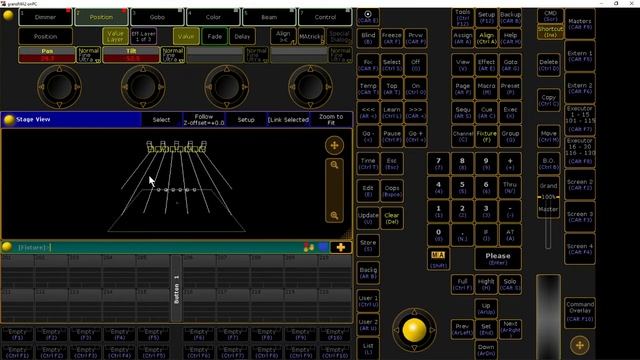Viewport: 640px width, 360px height.
Task: Switch to the Color preset type tab
Action: [x=213, y=17]
